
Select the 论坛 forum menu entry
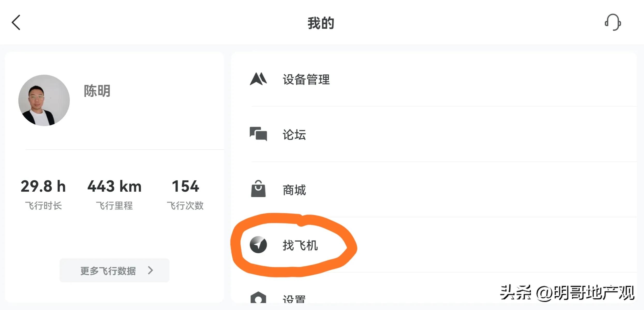pyautogui.click(x=294, y=135)
